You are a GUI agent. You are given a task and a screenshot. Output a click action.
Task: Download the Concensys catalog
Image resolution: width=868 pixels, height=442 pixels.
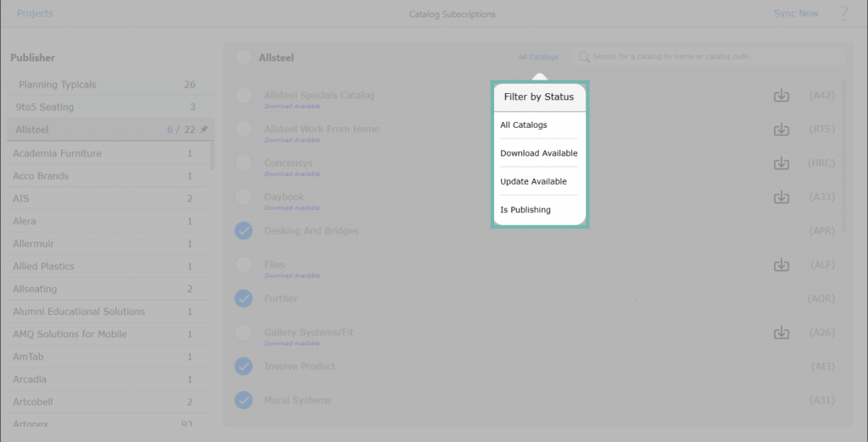[x=781, y=163]
